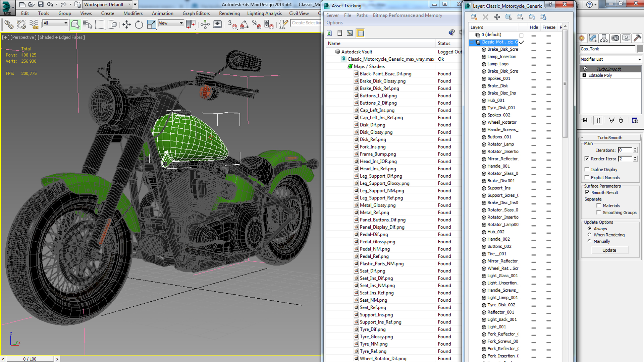Toggle Smooth Result checkbox

click(x=587, y=192)
